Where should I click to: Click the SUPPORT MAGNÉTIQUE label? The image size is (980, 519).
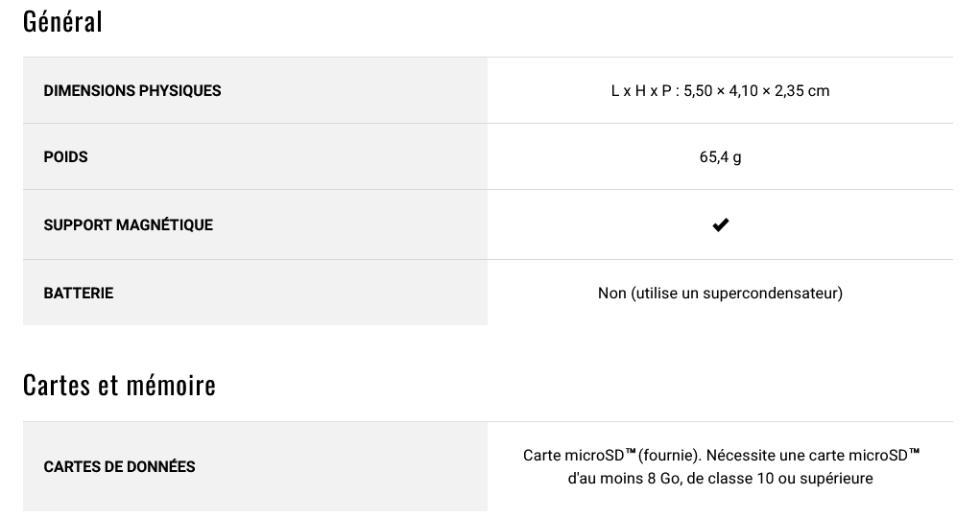pyautogui.click(x=128, y=224)
